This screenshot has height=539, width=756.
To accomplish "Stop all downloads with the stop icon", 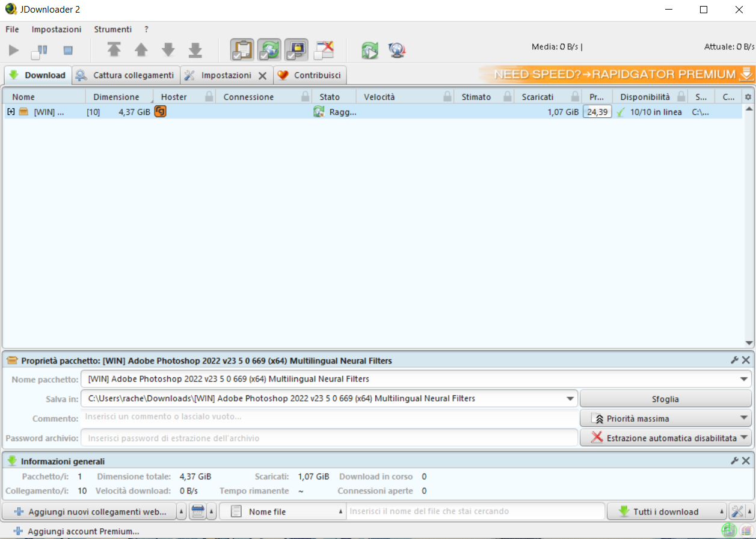I will point(68,51).
